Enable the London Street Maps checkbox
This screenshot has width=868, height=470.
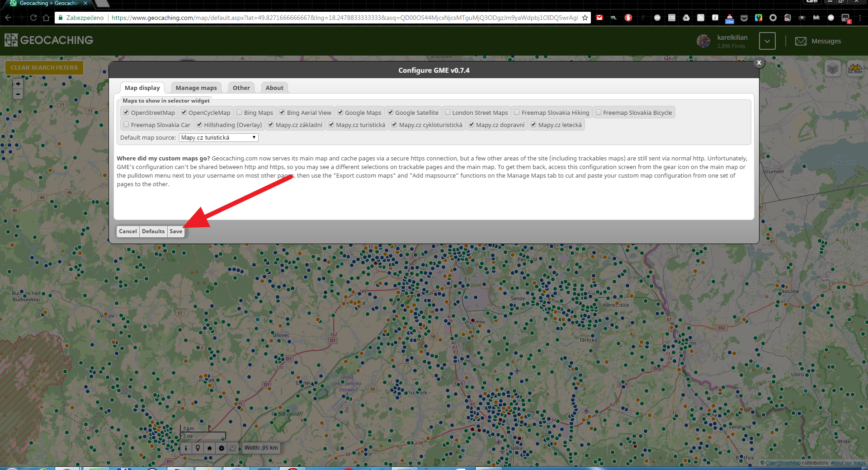coord(448,113)
